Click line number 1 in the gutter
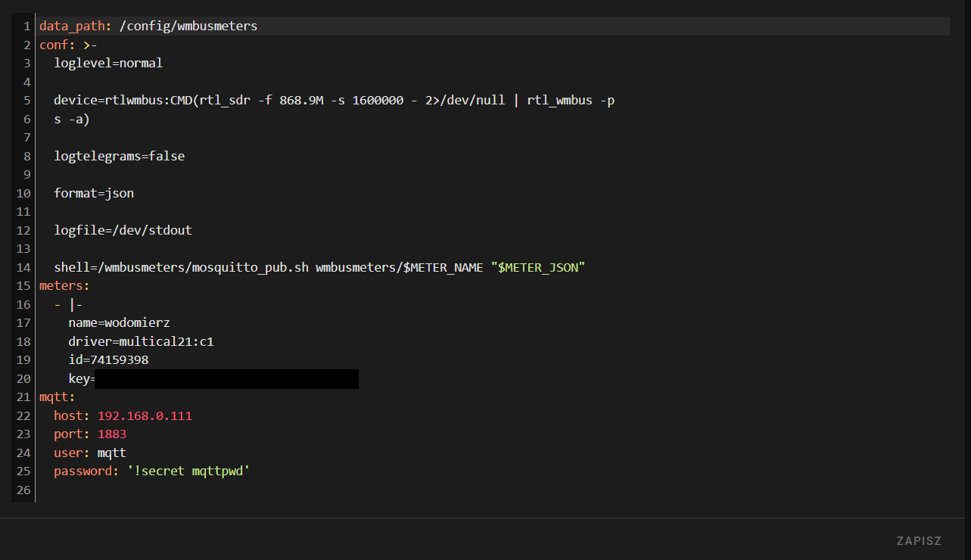Screen dimensions: 971x560 pyautogui.click(x=26, y=26)
